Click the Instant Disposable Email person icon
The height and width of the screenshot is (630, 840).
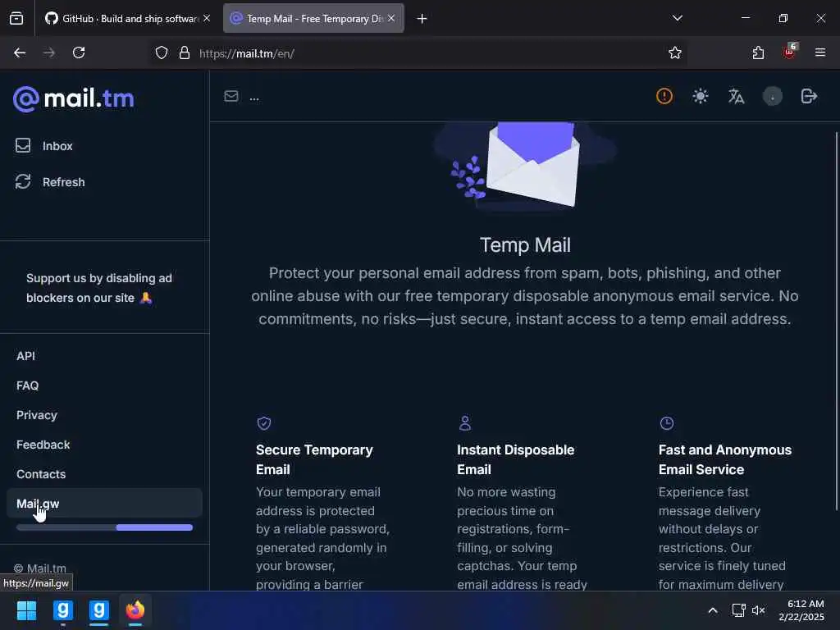point(465,423)
